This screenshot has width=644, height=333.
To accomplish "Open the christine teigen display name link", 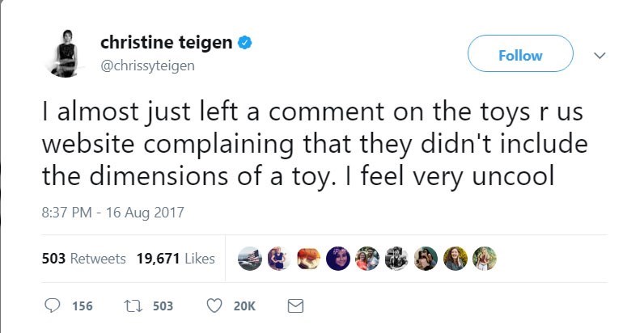I will [x=166, y=42].
